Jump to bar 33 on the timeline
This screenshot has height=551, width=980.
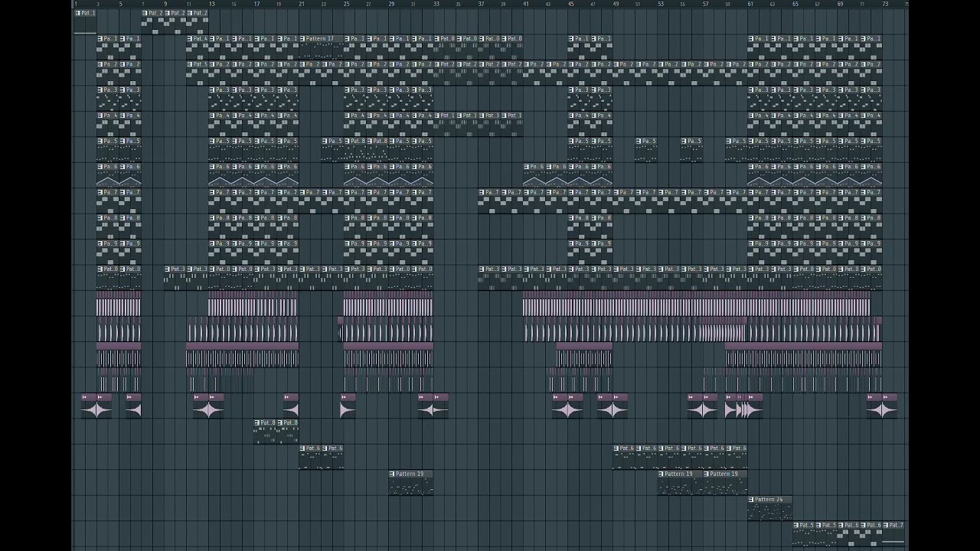436,4
